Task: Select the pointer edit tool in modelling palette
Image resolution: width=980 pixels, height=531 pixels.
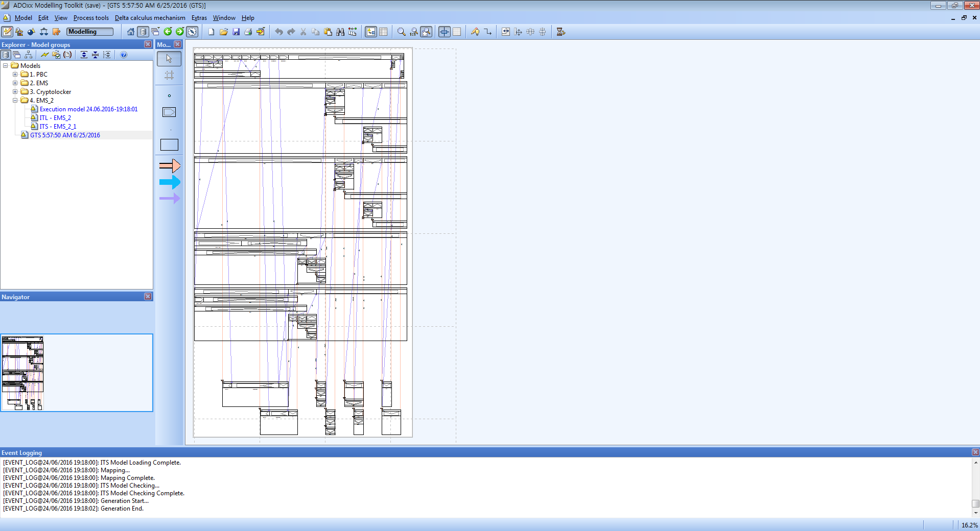Action: click(x=169, y=59)
